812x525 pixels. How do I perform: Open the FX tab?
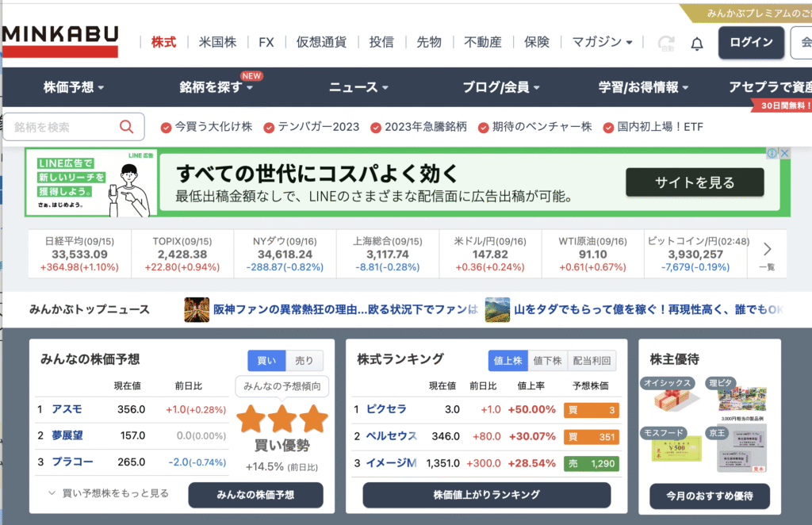(266, 42)
